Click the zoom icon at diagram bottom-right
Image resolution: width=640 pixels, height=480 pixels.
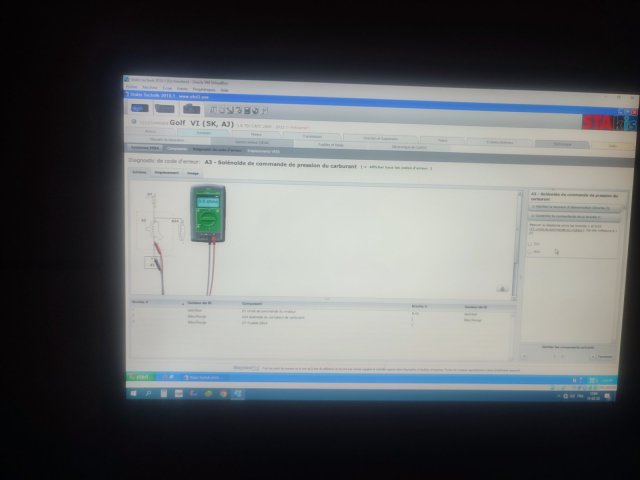coord(502,290)
